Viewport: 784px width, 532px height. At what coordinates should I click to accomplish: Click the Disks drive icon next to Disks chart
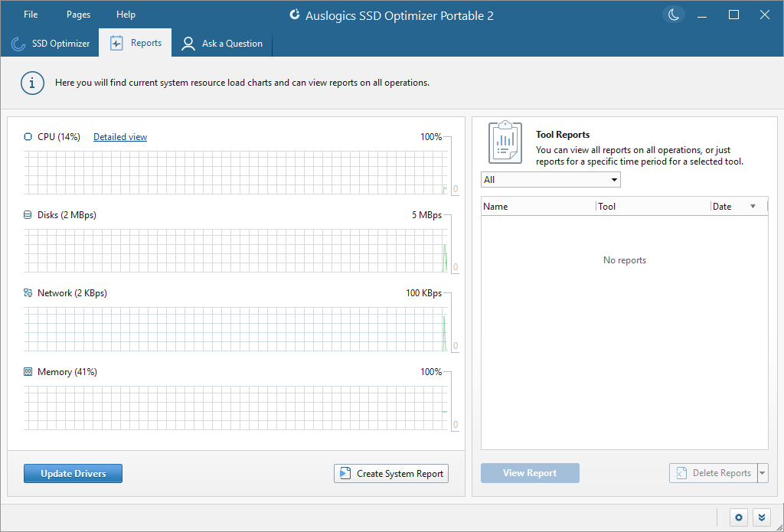(28, 215)
